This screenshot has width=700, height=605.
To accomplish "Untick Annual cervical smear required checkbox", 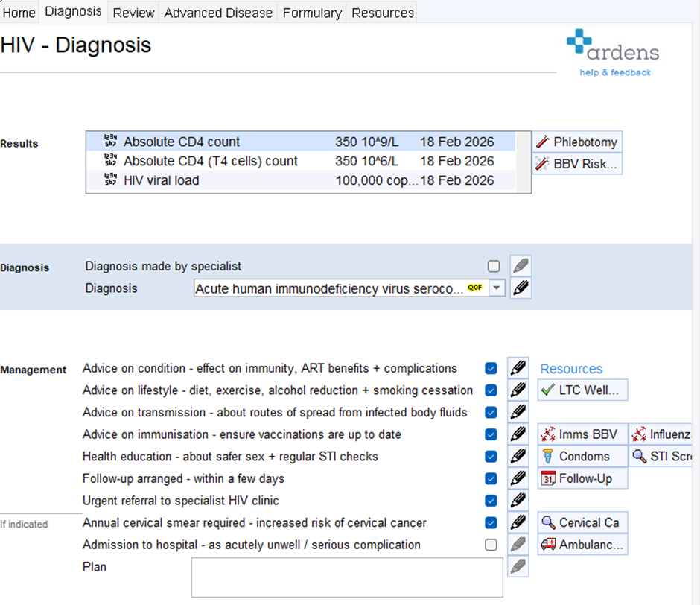I will click(x=491, y=522).
